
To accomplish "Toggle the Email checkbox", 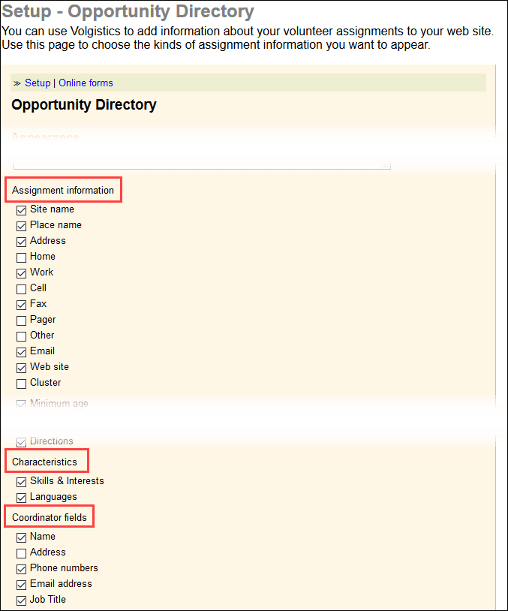I will coord(21,352).
